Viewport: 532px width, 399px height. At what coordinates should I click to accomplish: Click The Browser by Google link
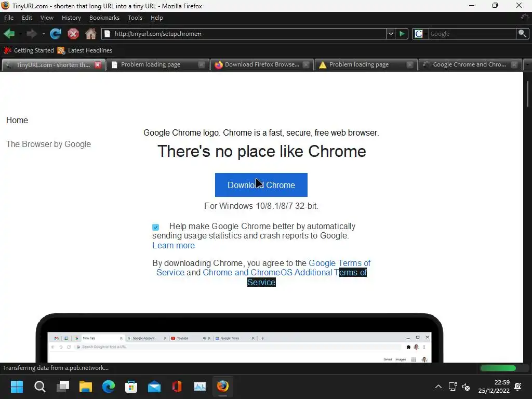coord(48,144)
